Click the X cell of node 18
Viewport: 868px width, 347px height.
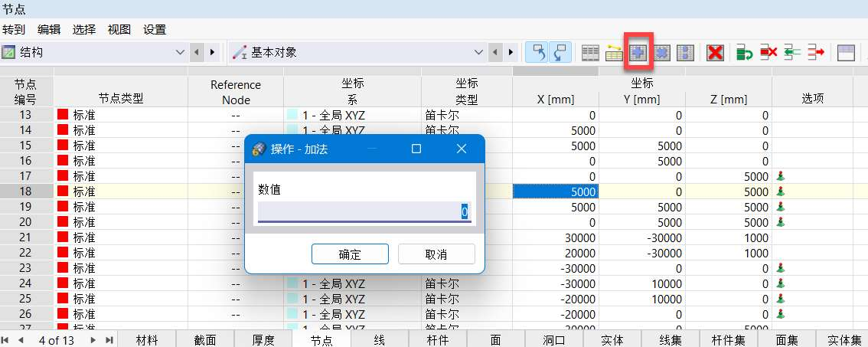[x=555, y=192]
